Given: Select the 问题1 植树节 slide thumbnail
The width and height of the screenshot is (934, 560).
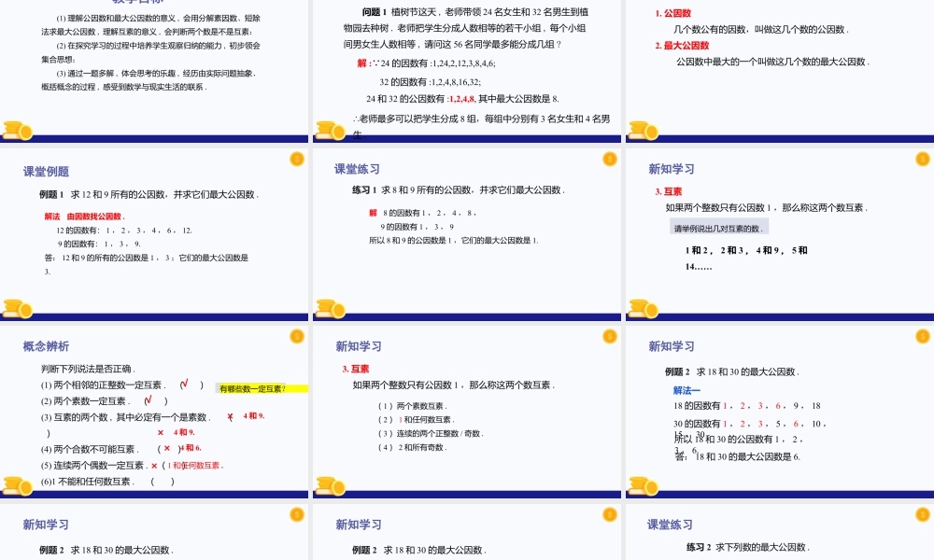Looking at the screenshot, I should (465, 70).
